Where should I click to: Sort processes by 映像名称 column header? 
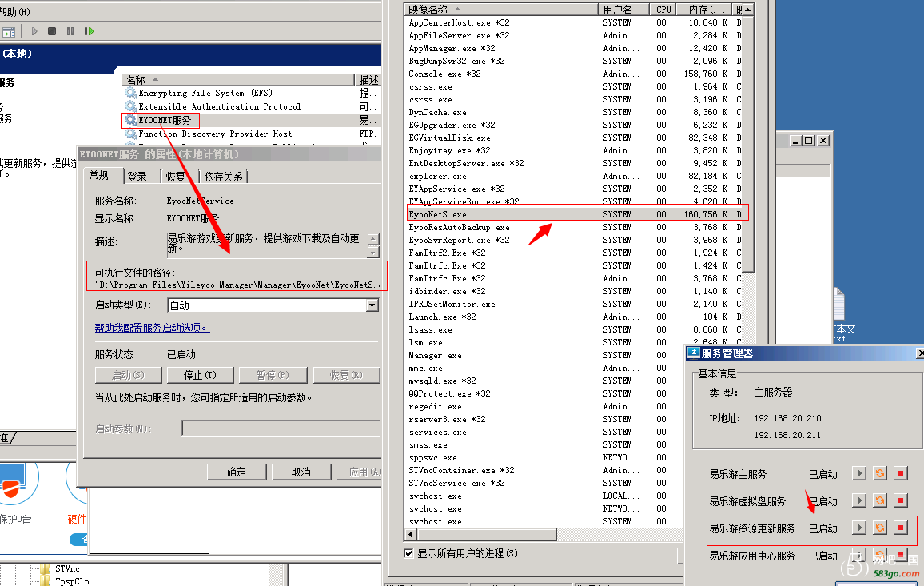coord(501,10)
